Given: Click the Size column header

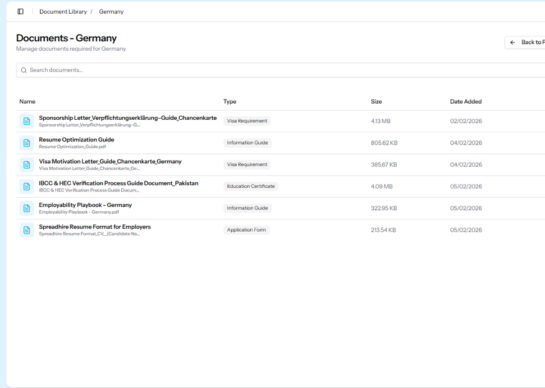Looking at the screenshot, I should pyautogui.click(x=376, y=102).
